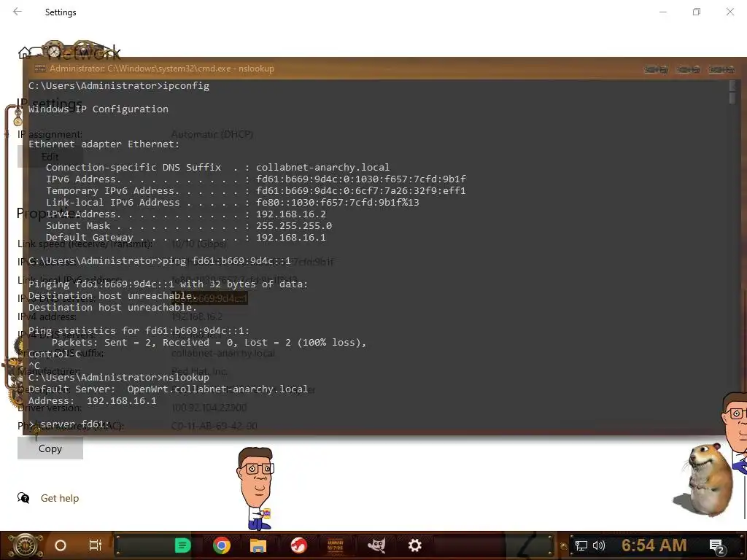
Task: Click the hamster desktop mascot
Action: (704, 480)
